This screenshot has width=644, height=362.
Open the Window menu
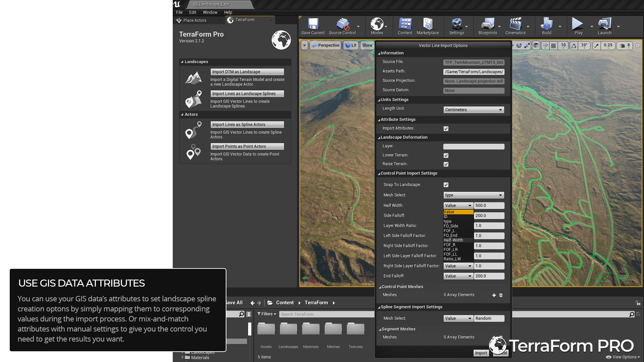(210, 12)
